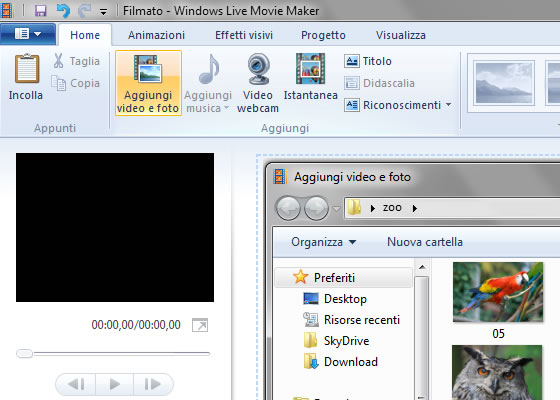
Task: Click the preview seek slider handle
Action: point(24,354)
